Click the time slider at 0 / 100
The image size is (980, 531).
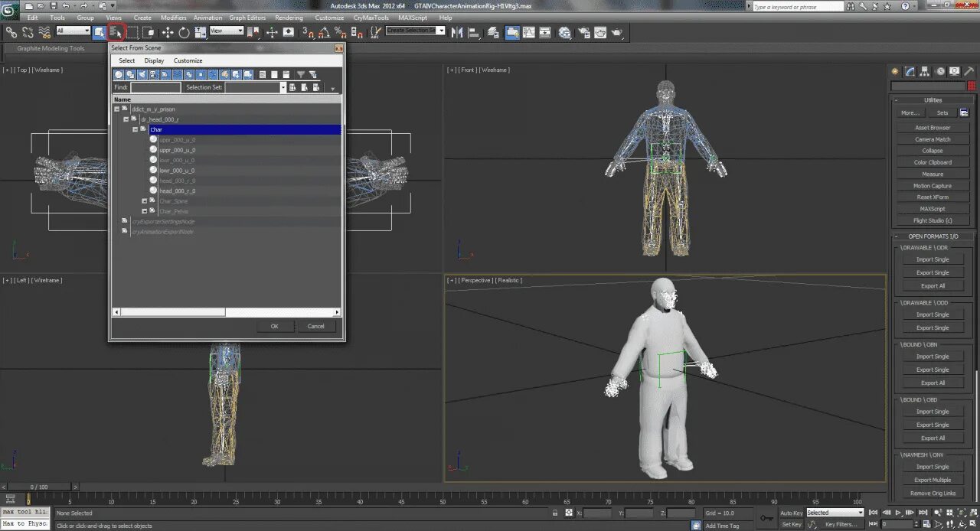click(38, 487)
